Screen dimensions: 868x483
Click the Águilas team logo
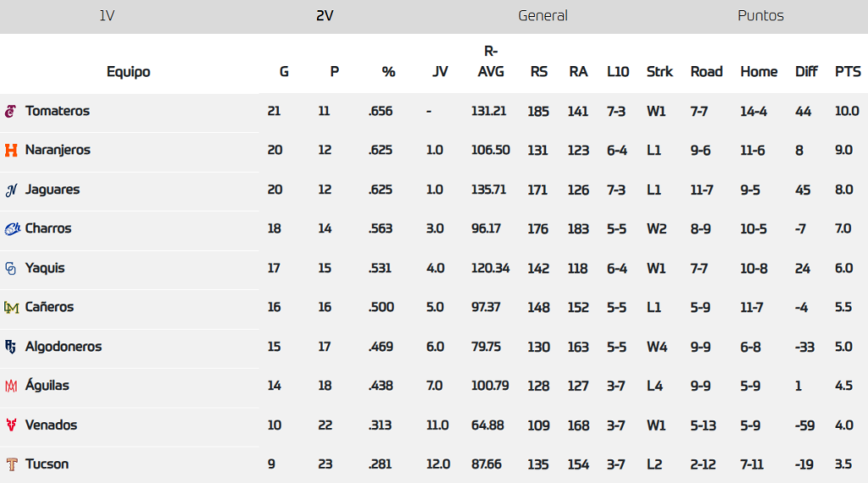pyautogui.click(x=11, y=386)
